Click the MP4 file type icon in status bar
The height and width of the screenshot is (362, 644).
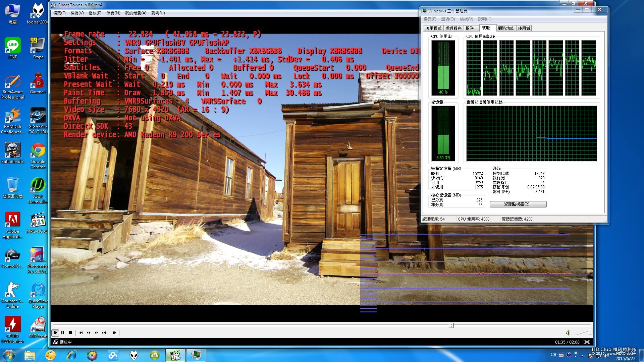pos(55,342)
